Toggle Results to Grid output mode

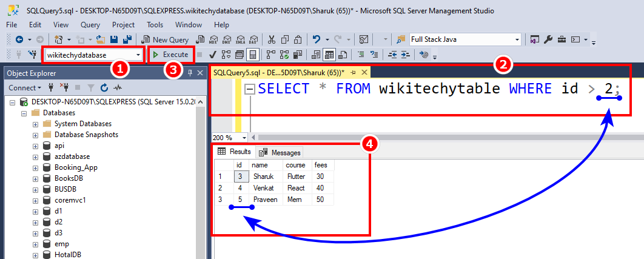point(329,55)
